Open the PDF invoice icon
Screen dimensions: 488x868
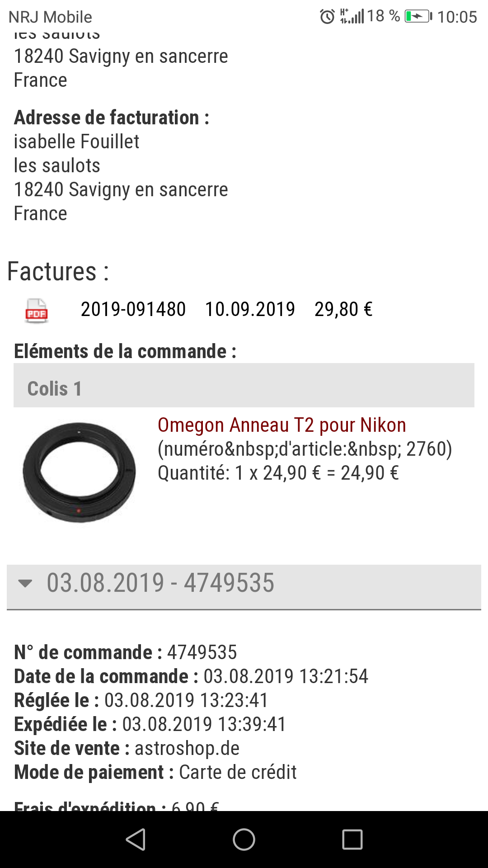point(37,311)
